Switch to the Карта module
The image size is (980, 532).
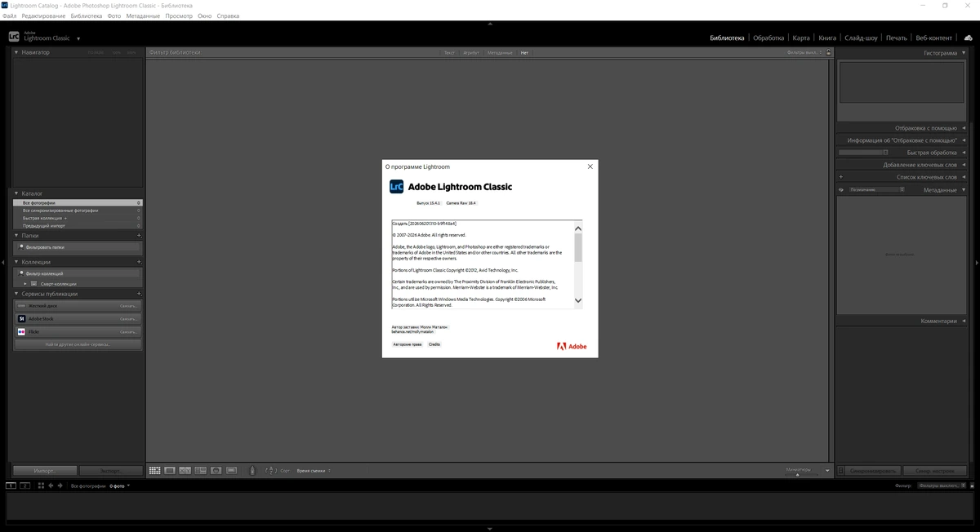(x=801, y=38)
